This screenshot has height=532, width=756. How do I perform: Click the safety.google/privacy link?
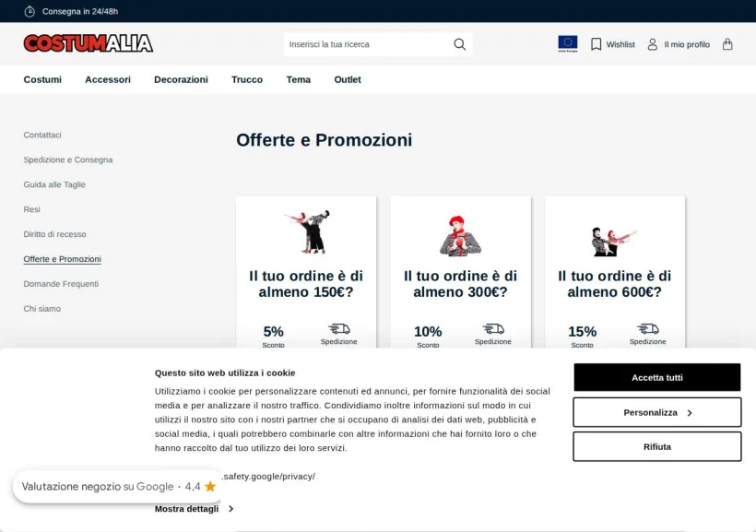pyautogui.click(x=268, y=476)
